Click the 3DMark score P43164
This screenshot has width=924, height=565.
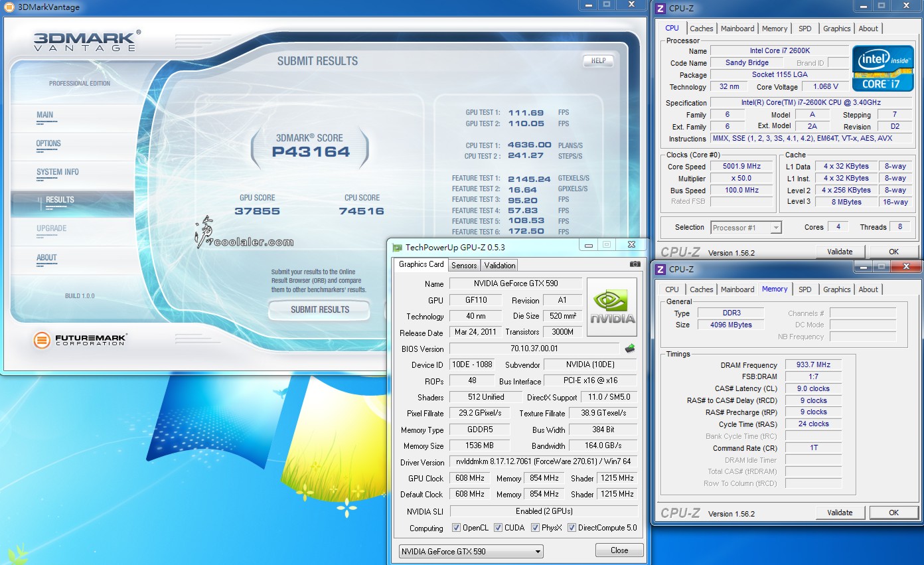tap(311, 152)
